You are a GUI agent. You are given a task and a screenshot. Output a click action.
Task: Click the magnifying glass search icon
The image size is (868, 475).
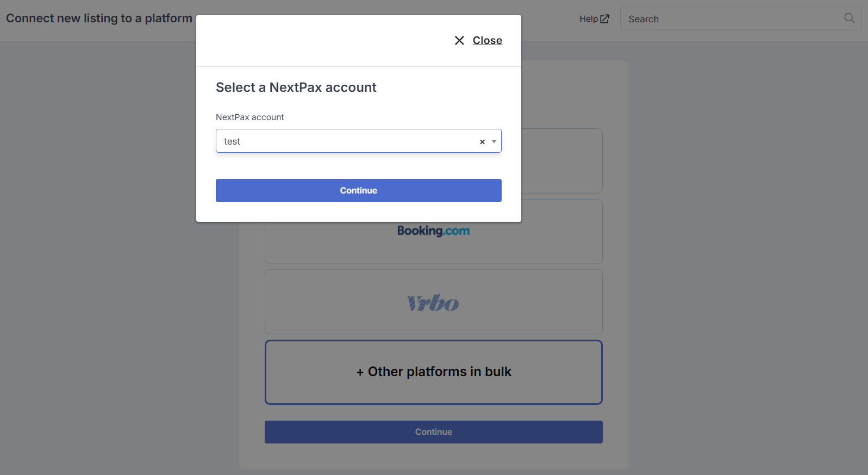pos(850,18)
